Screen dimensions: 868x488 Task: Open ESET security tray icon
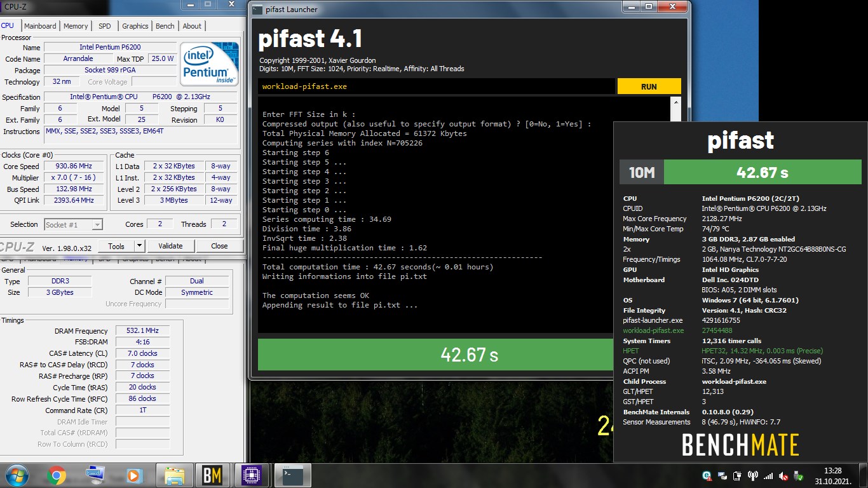coord(707,475)
